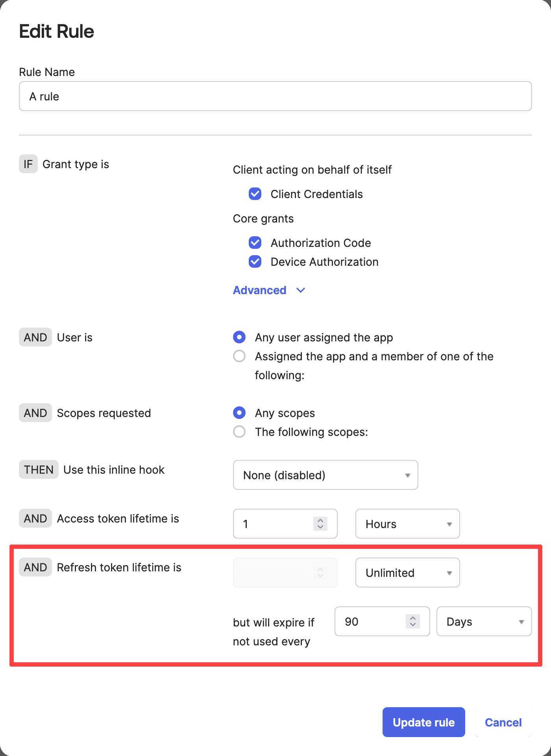Image resolution: width=551 pixels, height=756 pixels.
Task: Select the Any scopes radio button
Action: 239,413
